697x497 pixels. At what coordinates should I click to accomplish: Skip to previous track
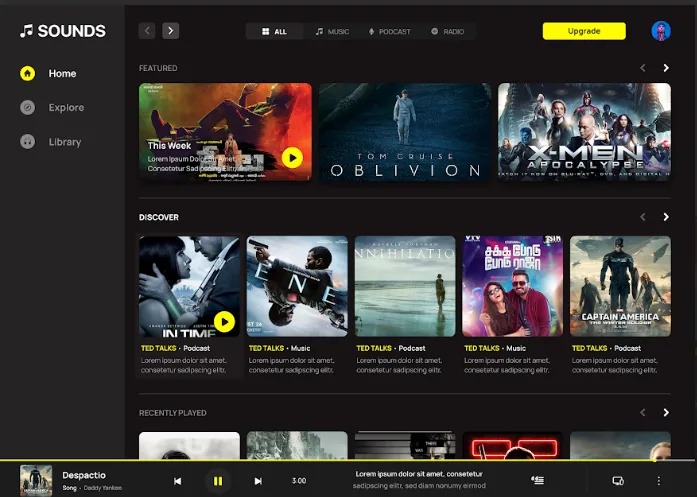pyautogui.click(x=177, y=481)
